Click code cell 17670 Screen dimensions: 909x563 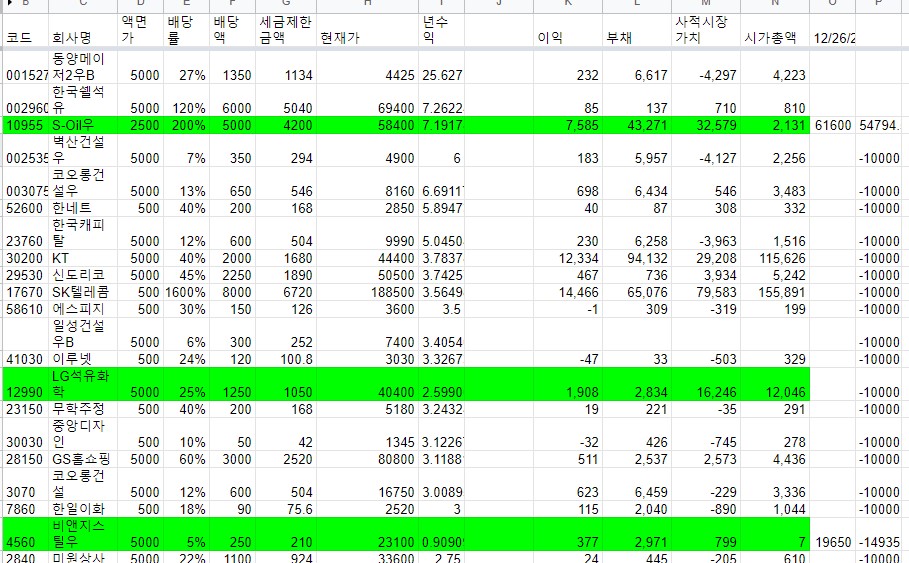point(26,292)
